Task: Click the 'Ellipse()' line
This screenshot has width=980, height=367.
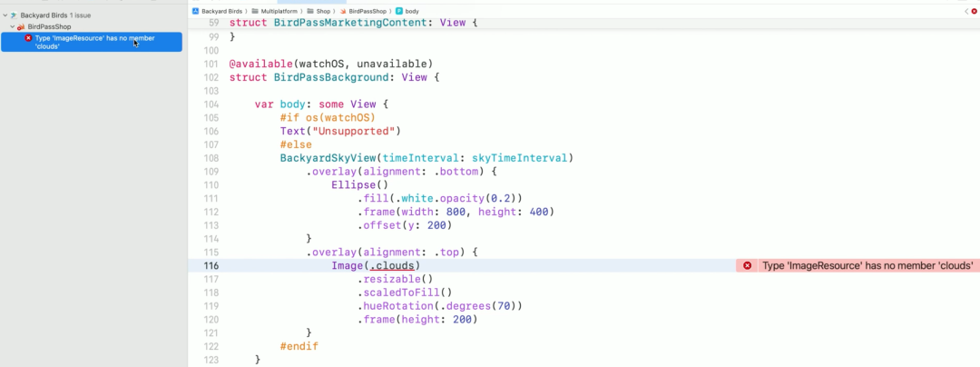Action: point(360,185)
